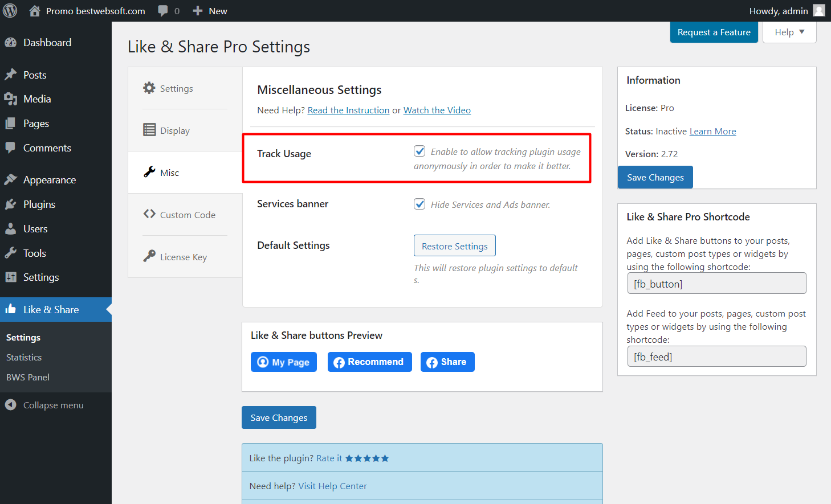
Task: Open the comments bubble icon in admin bar
Action: pos(163,11)
